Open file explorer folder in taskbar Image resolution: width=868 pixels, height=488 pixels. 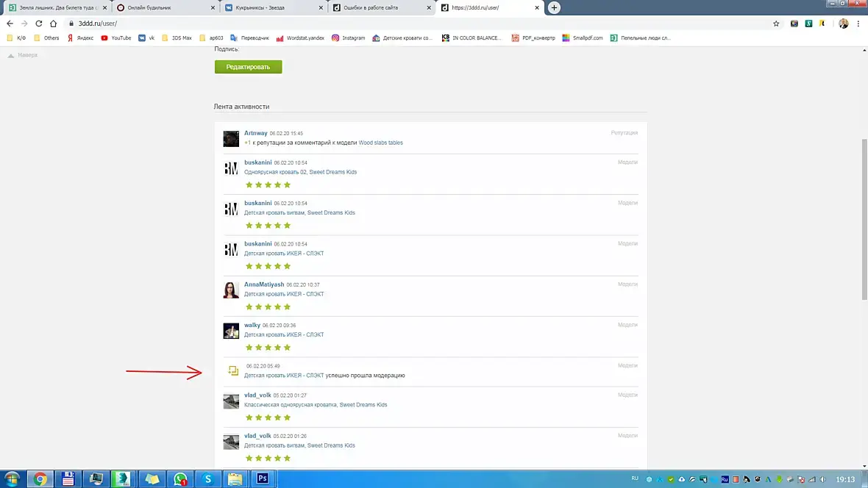tap(235, 478)
